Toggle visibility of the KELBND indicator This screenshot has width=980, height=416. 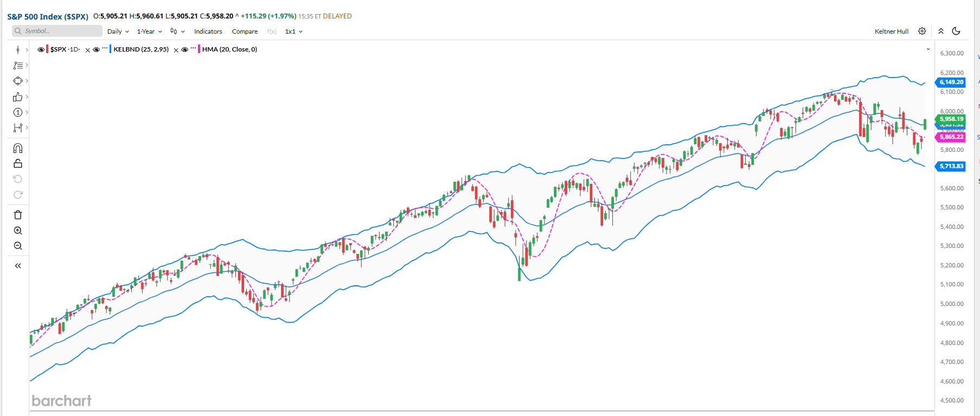click(x=96, y=49)
